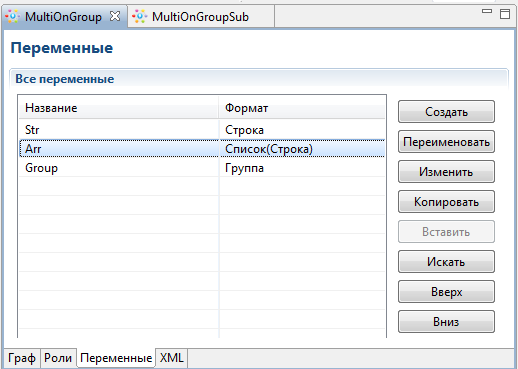Close the MultiOnGroup editor tab
The height and width of the screenshot is (369, 518).
[x=115, y=16]
